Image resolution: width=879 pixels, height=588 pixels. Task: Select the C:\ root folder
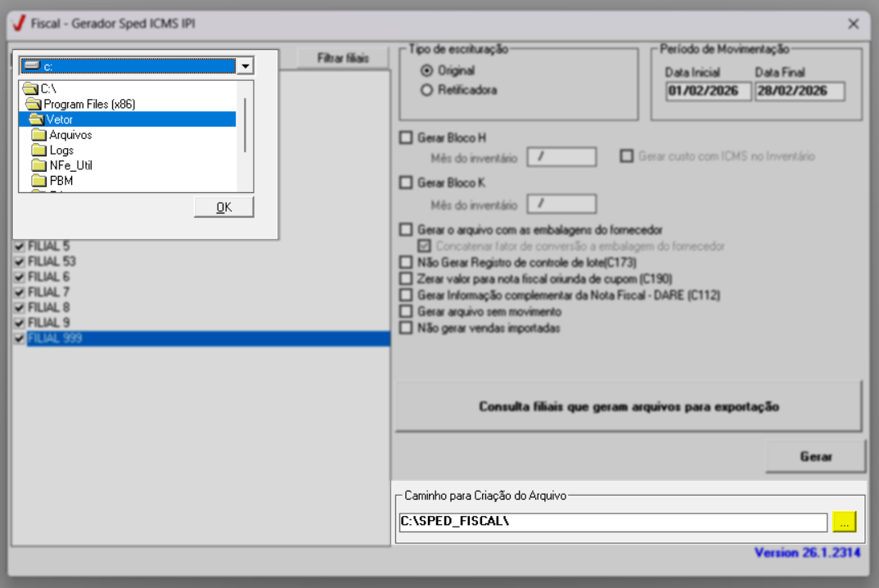(49, 88)
